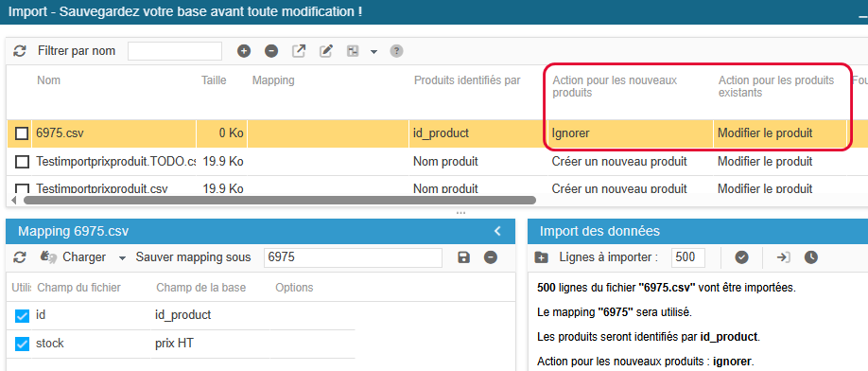Refresh the import file list
The width and height of the screenshot is (868, 371).
[x=20, y=51]
